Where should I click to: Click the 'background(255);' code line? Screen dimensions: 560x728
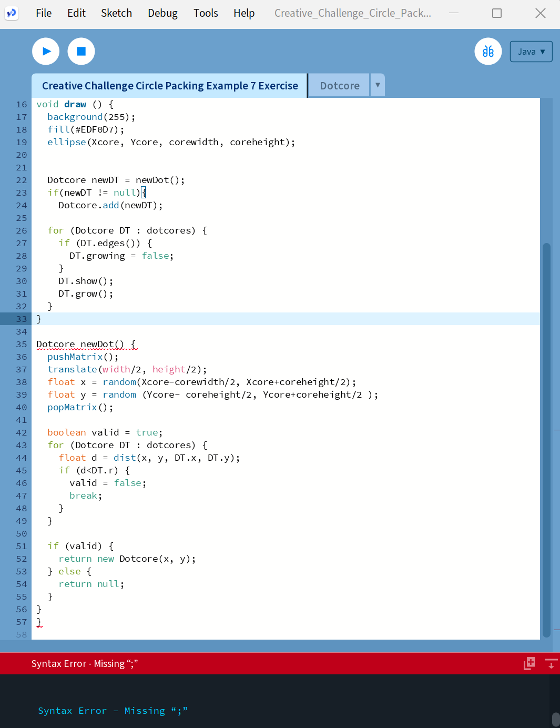pos(91,117)
